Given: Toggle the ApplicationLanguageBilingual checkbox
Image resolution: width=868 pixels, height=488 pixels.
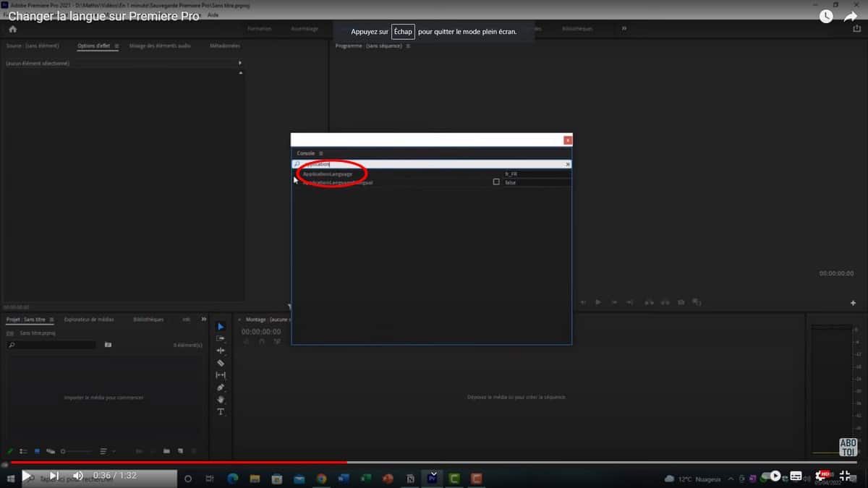Looking at the screenshot, I should coord(496,182).
